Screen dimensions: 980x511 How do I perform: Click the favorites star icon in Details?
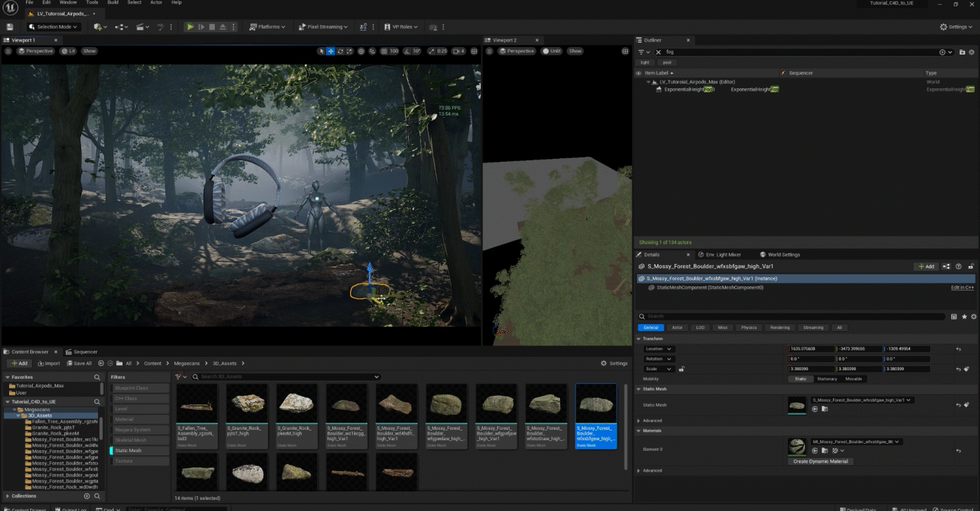pos(964,316)
